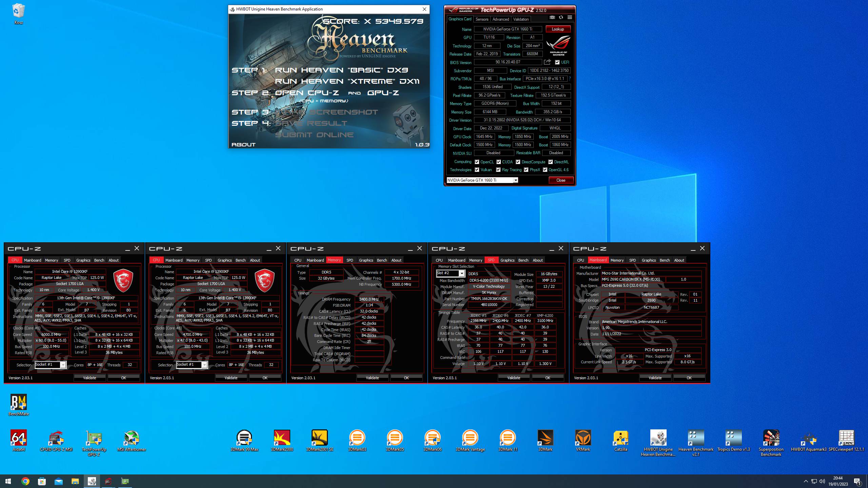Switch to Validation tab in GPU-Z
This screenshot has width=868, height=488.
[521, 19]
